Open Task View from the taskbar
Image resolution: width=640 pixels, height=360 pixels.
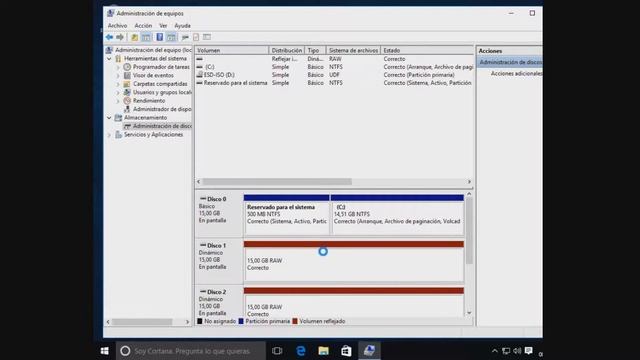coord(277,351)
